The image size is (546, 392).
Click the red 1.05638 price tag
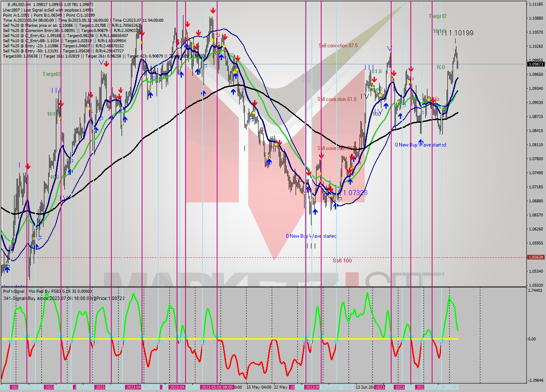[x=536, y=257]
